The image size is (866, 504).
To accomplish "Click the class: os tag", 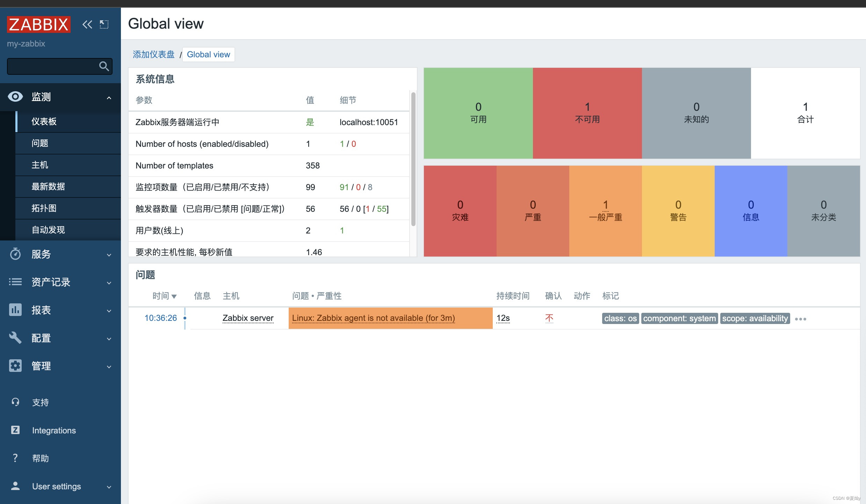I will click(620, 318).
